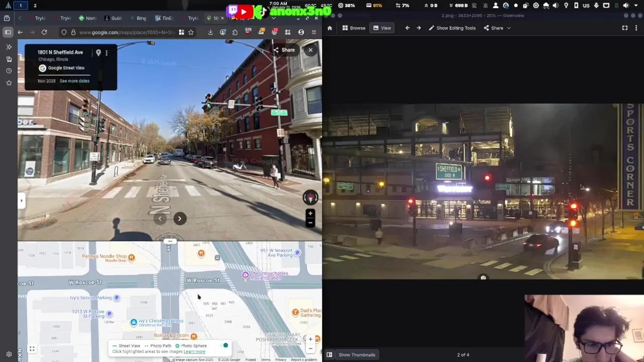This screenshot has height=362, width=644.
Task: Open sidebar settings gear icon
Action: tap(9, 354)
